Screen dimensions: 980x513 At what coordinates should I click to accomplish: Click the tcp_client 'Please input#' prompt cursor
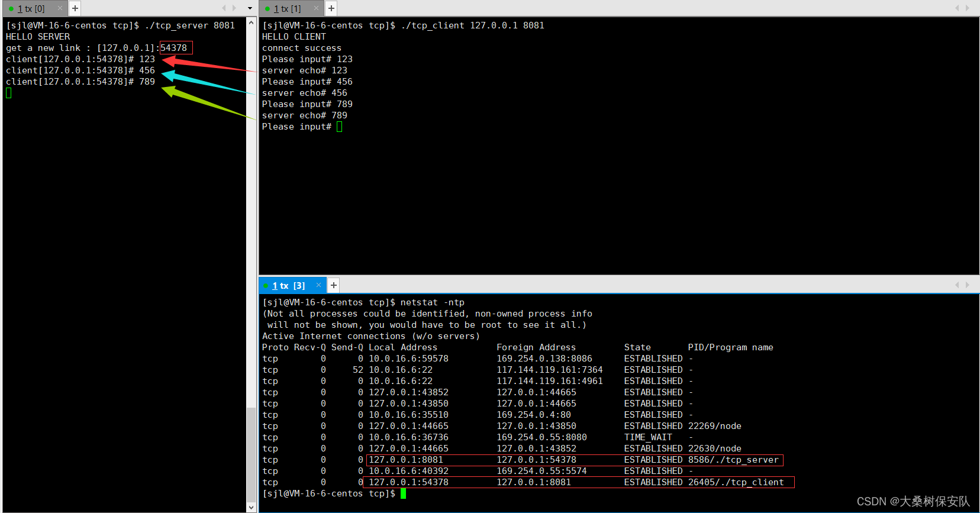tap(340, 127)
